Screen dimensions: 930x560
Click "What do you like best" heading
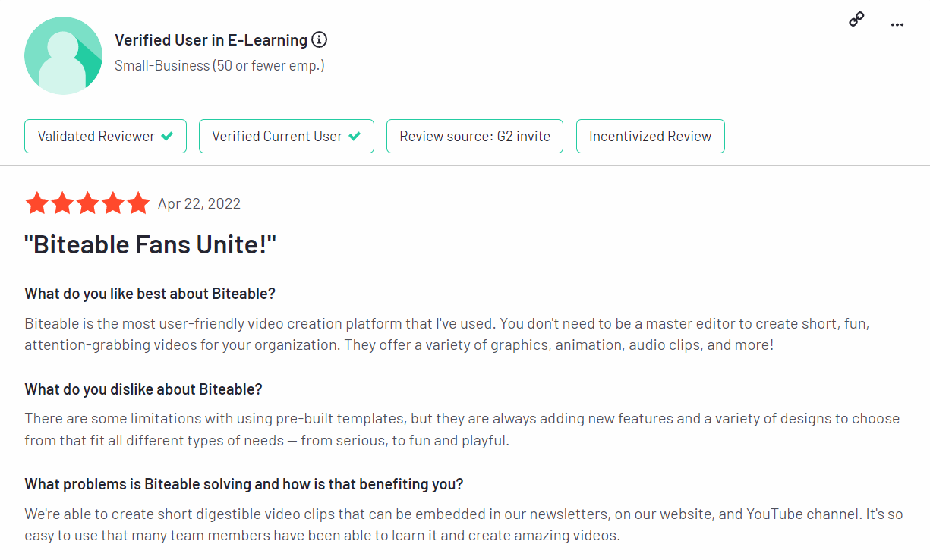[x=150, y=294]
